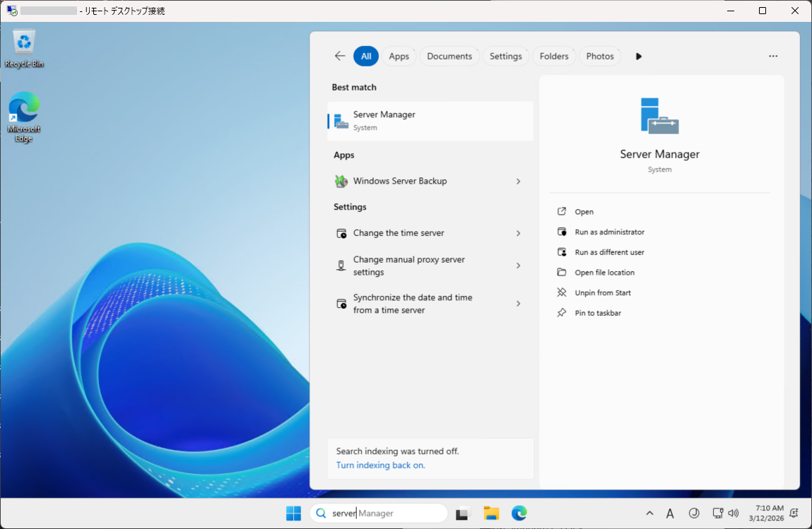This screenshot has width=812, height=529.
Task: Open File Explorer from taskbar
Action: (x=491, y=513)
